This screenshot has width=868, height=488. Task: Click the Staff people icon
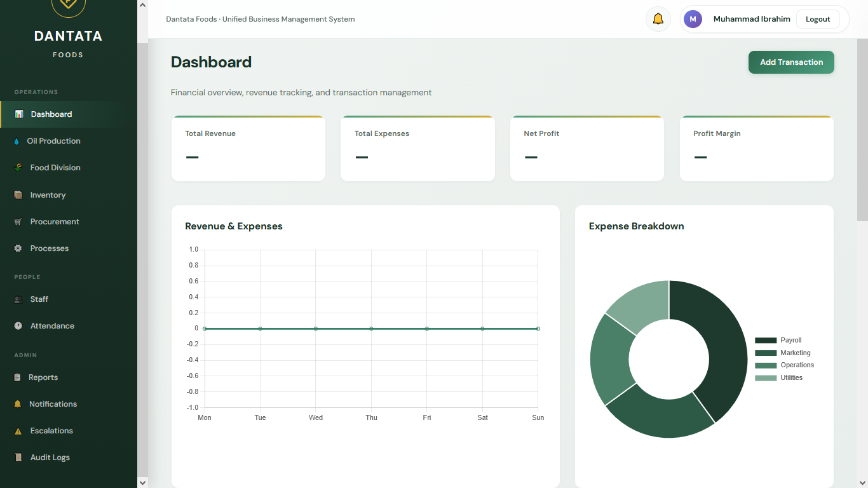(x=18, y=299)
